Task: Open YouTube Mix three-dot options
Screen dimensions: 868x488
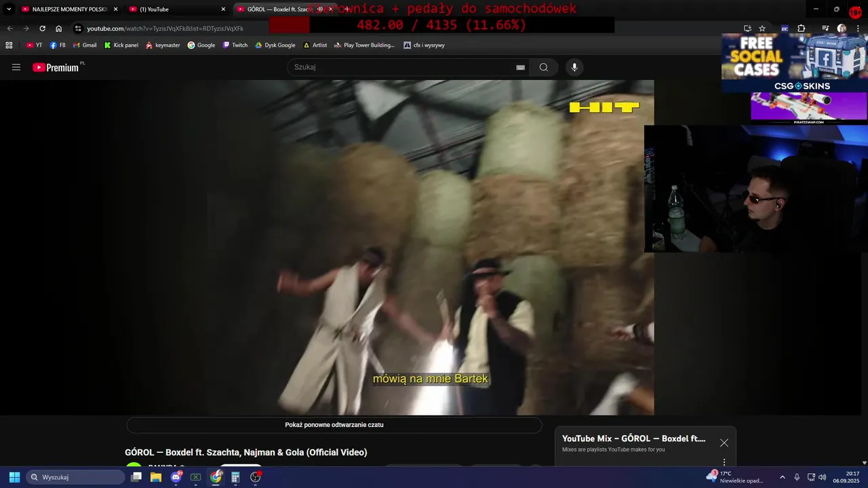Action: [x=724, y=462]
